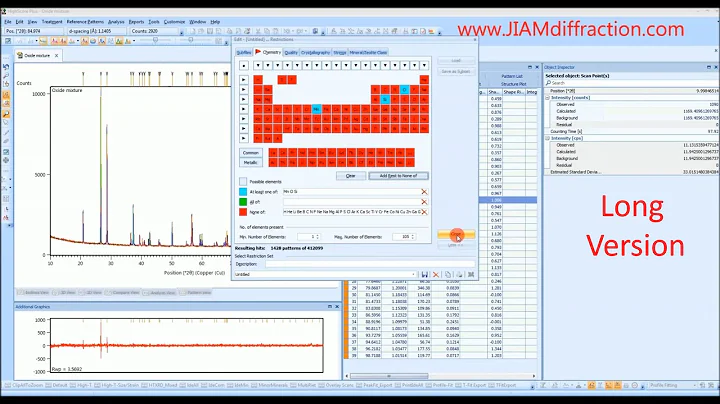This screenshot has width=720, height=404.
Task: Close the Oxide mixture document tab
Action: click(x=56, y=56)
